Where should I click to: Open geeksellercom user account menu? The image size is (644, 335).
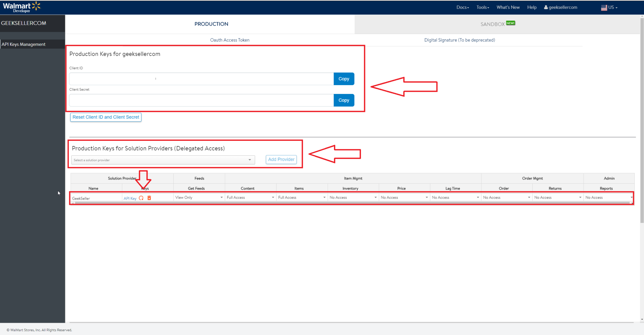[561, 7]
